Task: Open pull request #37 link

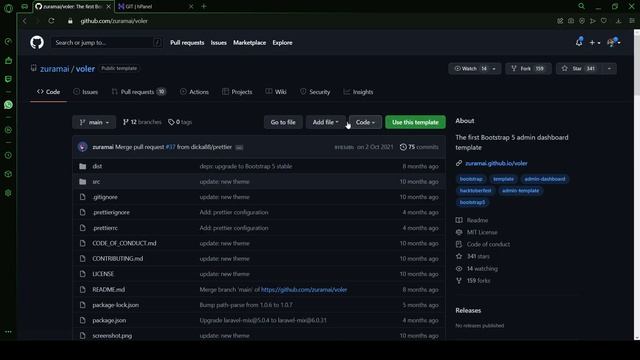Action: point(170,147)
